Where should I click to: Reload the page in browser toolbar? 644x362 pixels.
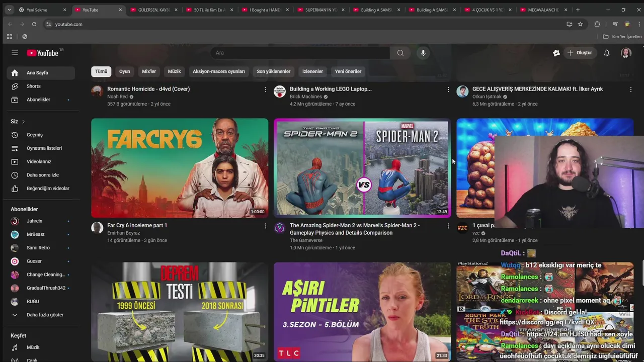34,24
